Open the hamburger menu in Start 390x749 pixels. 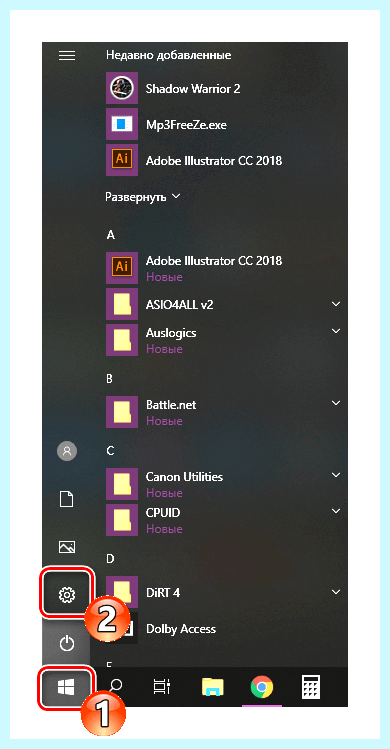click(67, 56)
